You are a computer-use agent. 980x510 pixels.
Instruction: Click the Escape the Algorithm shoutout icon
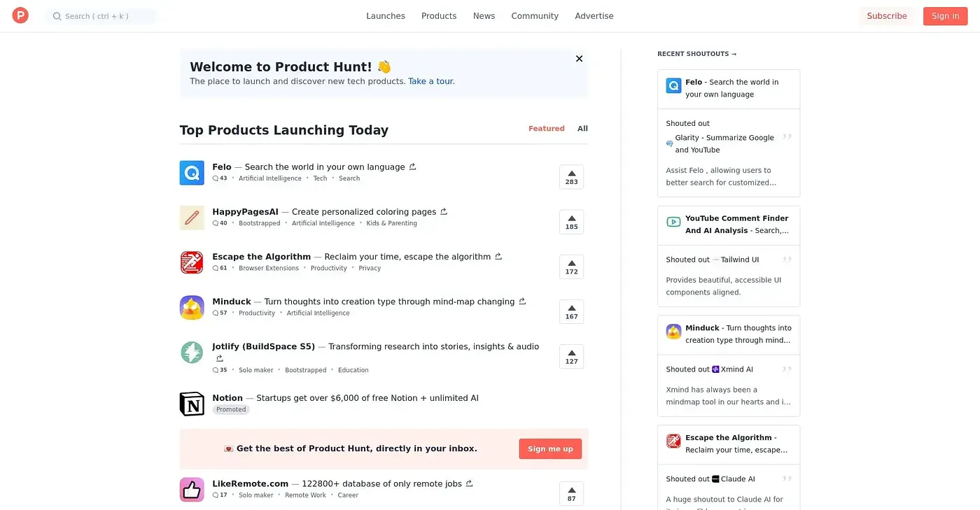[673, 441]
